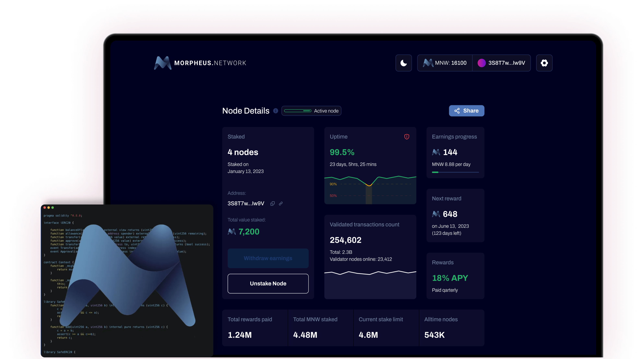Click the Total MNW staked 4.48M card
This screenshot has height=359, width=644.
click(x=320, y=328)
